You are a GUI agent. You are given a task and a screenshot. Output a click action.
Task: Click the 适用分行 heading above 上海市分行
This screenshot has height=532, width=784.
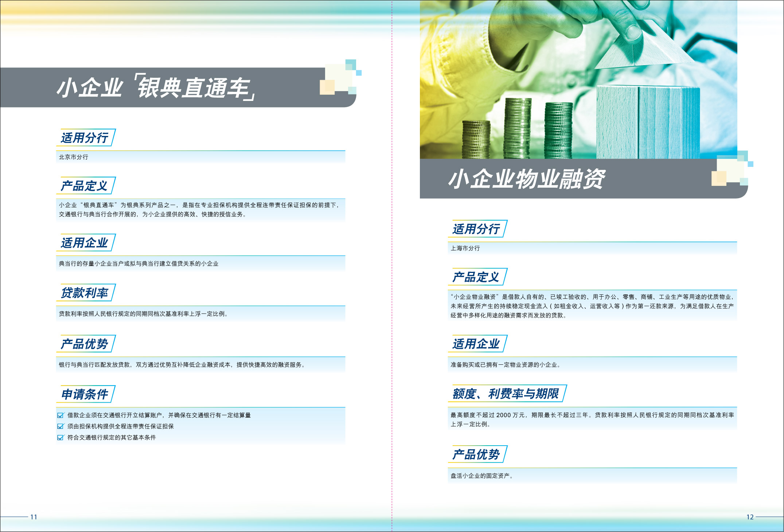coord(476,229)
